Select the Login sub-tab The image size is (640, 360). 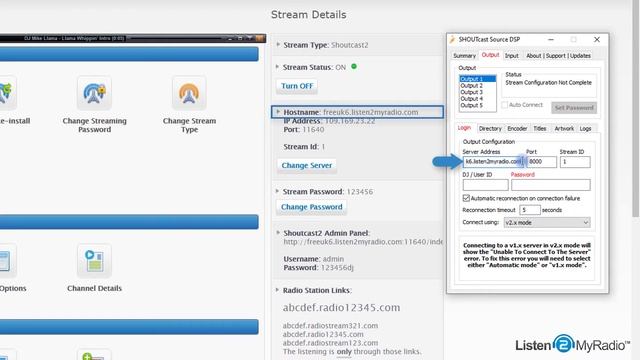(464, 128)
